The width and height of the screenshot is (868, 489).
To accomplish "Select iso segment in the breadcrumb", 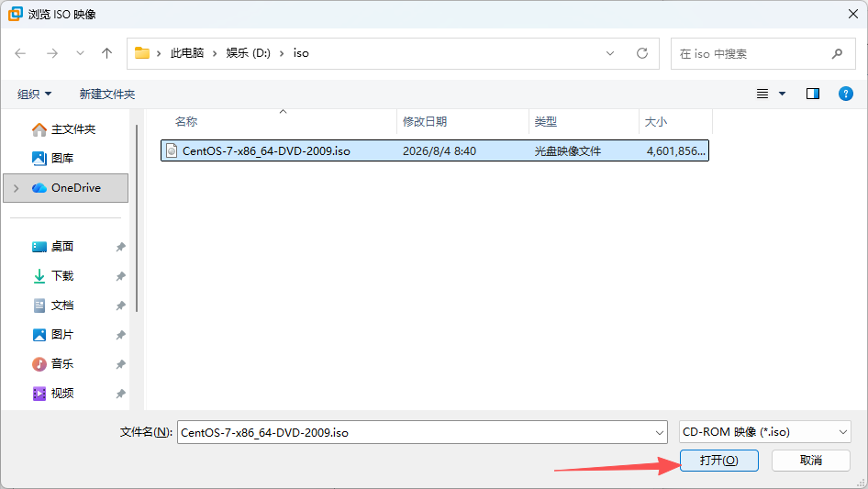I will point(301,53).
